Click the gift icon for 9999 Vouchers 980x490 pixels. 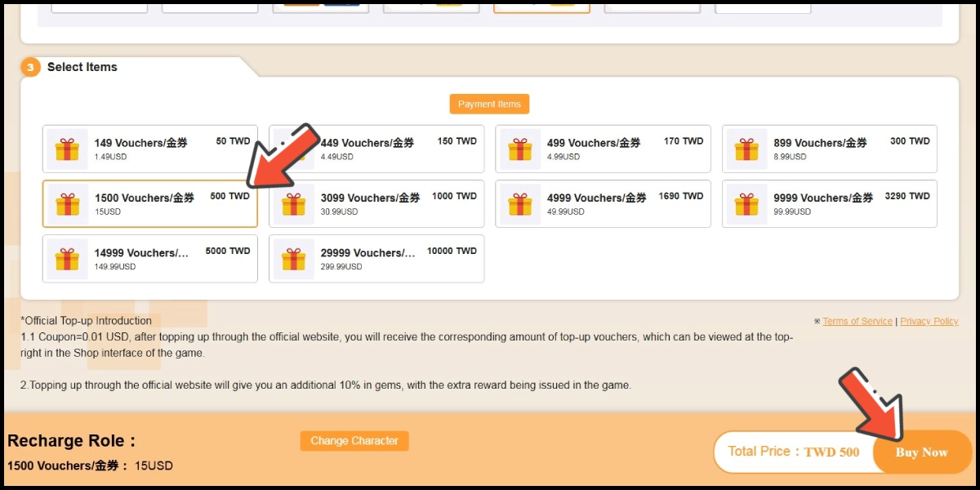pos(746,204)
